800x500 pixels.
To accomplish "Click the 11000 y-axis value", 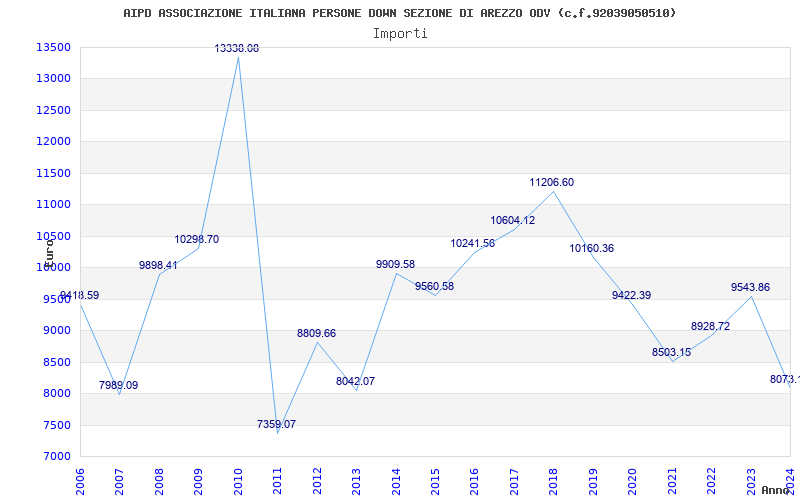I will click(53, 205).
